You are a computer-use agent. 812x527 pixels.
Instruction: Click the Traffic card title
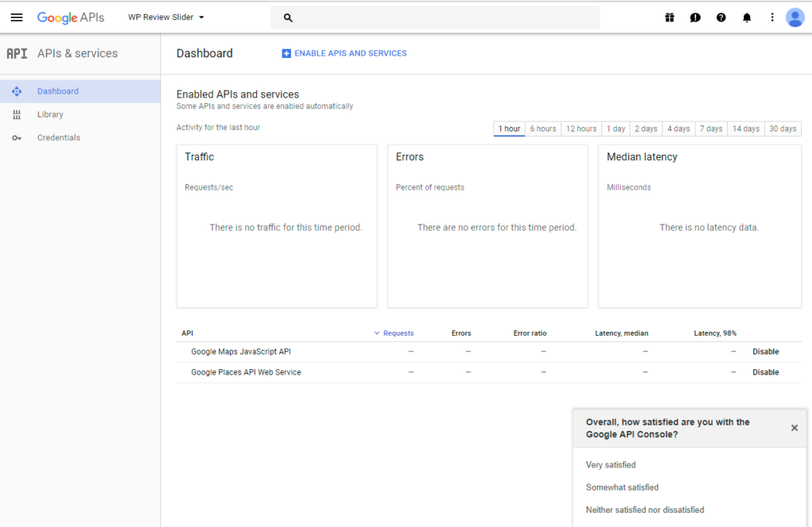pyautogui.click(x=199, y=157)
